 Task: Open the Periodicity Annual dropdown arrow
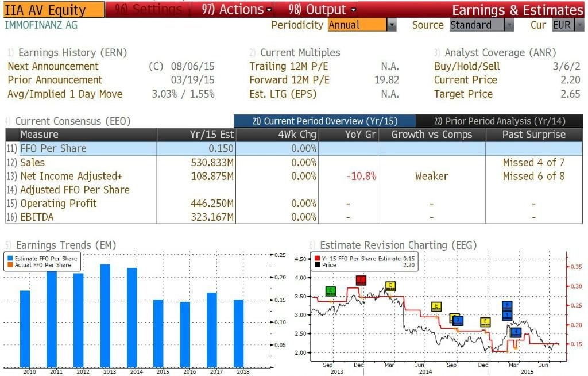392,25
